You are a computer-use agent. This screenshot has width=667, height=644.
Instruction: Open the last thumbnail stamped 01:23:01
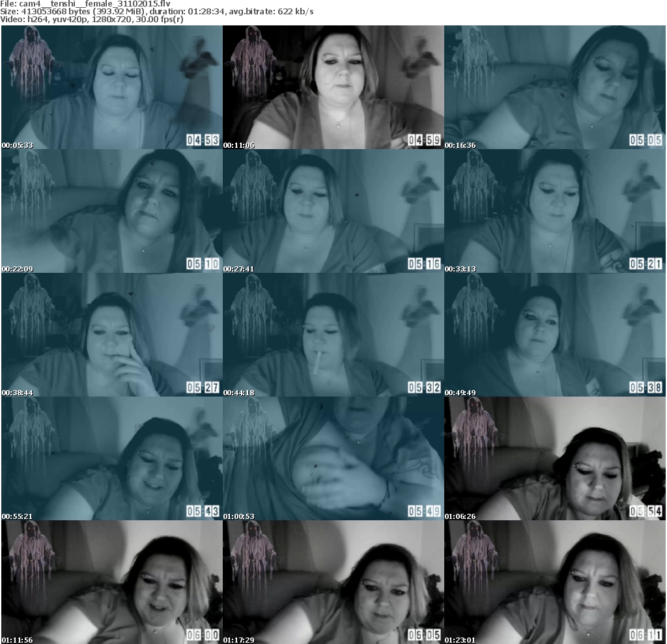point(555,582)
